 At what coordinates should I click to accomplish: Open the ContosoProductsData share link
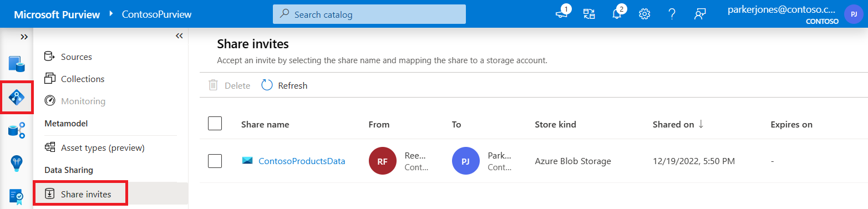click(x=302, y=161)
